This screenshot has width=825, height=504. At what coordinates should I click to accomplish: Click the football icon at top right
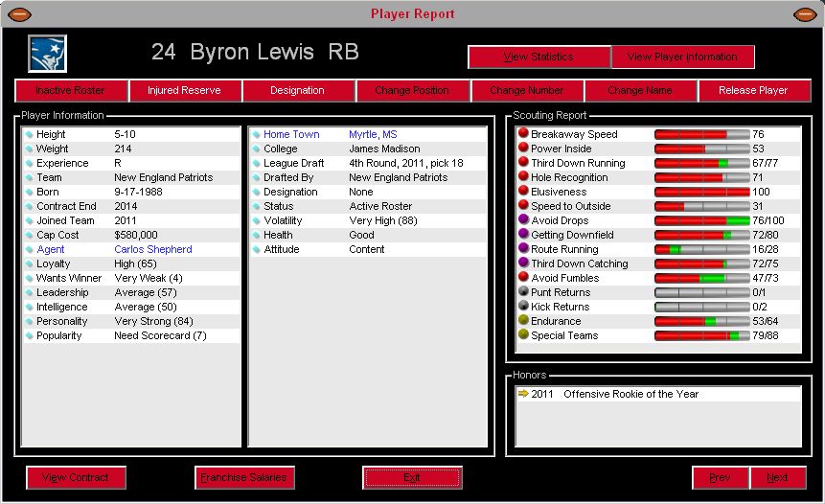tap(806, 14)
